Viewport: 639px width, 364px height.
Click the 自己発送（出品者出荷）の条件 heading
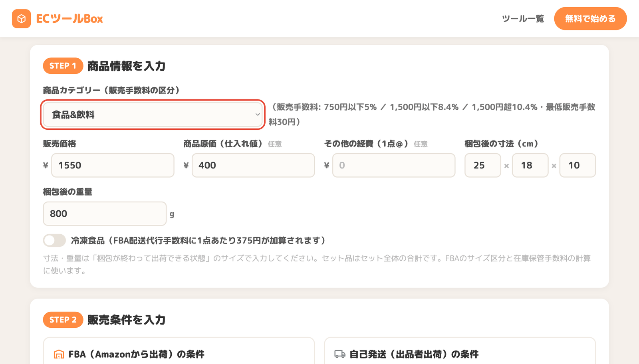pos(414,354)
